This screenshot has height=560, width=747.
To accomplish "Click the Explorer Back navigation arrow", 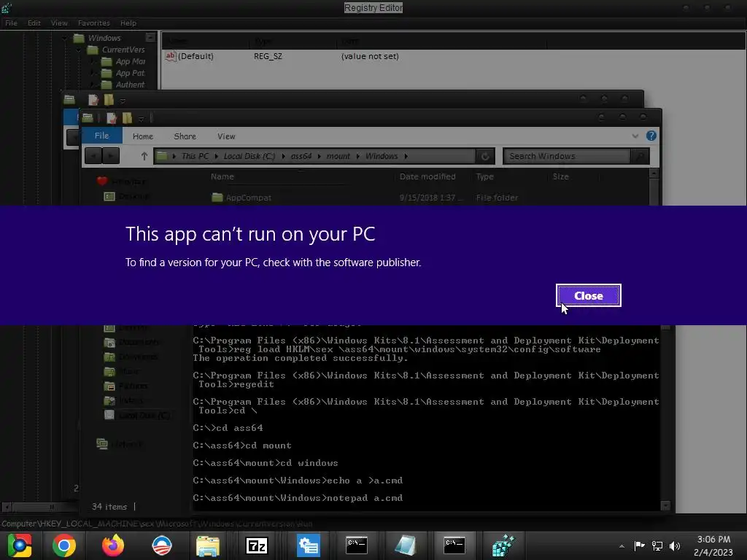I will coord(93,156).
